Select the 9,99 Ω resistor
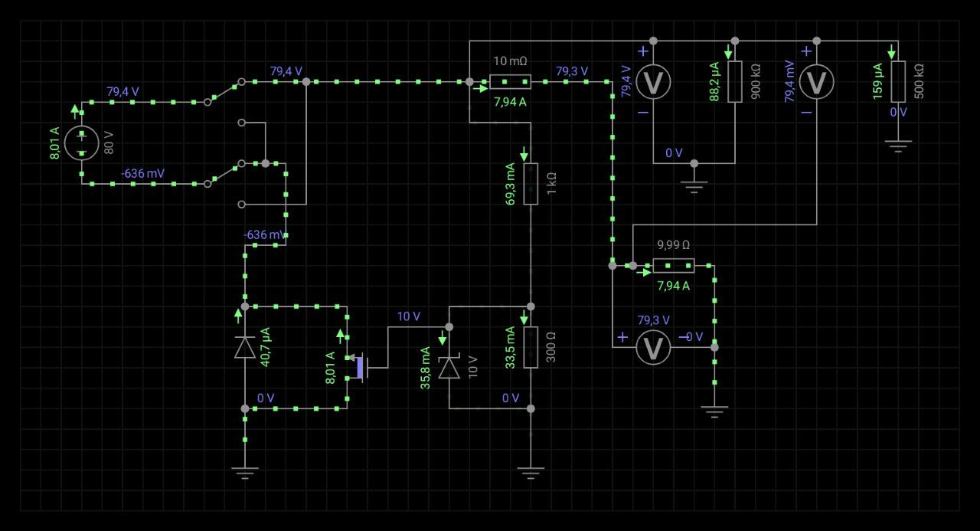The height and width of the screenshot is (531, 980). pos(674,266)
